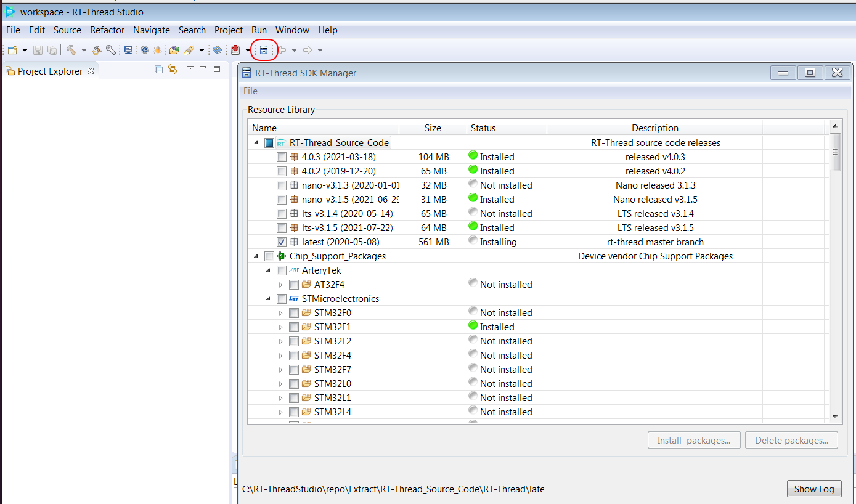Click the Chip_Support_Packages chip icon
Screen dimensions: 856x504
pyautogui.click(x=281, y=256)
